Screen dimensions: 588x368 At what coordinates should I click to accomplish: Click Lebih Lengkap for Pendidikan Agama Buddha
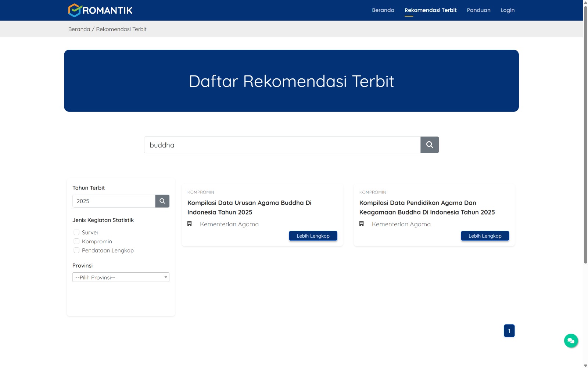pyautogui.click(x=485, y=236)
